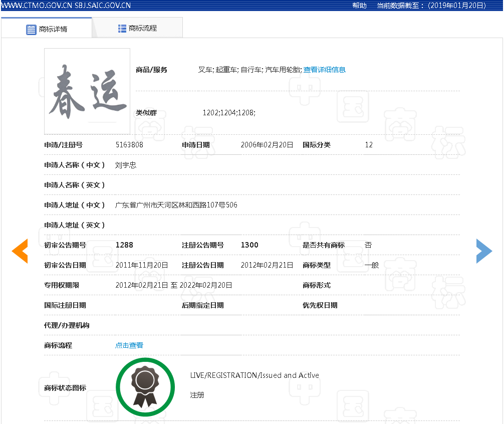Click the LIVE/REGISTRATION status text

[255, 375]
